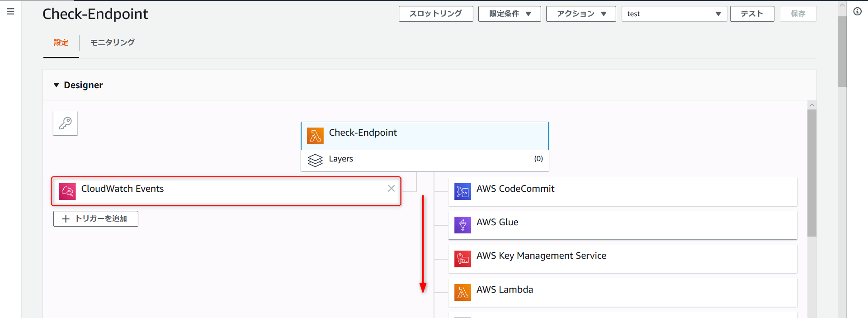Click the AWS Lambda resource icon
Image resolution: width=868 pixels, height=318 pixels.
(x=462, y=292)
